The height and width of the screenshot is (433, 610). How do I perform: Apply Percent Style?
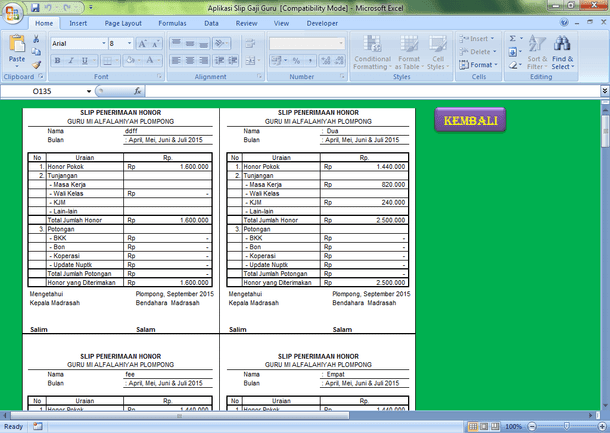296,60
